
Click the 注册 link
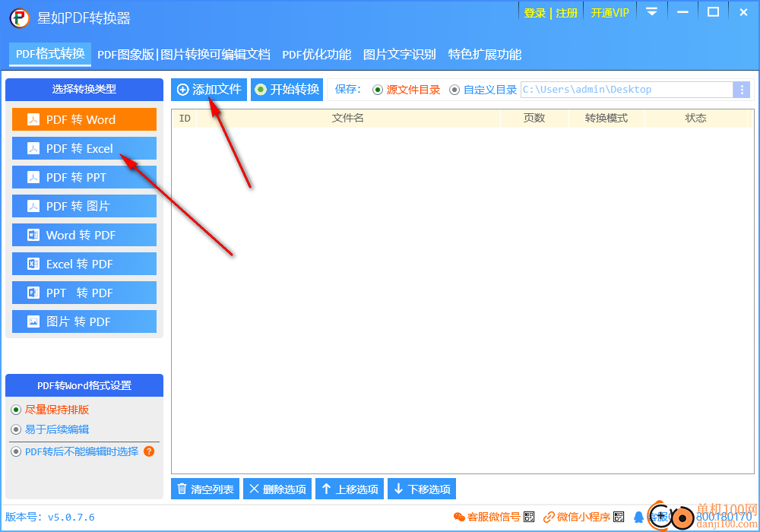pyautogui.click(x=567, y=13)
